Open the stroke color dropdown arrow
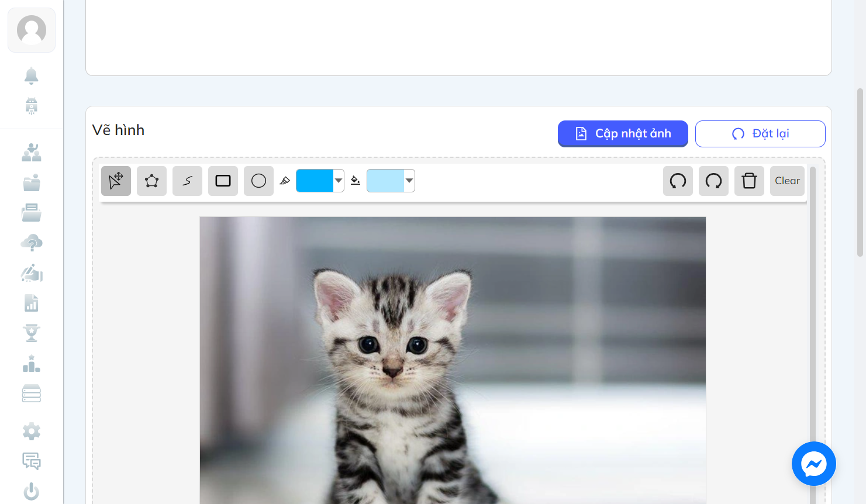 pyautogui.click(x=339, y=181)
